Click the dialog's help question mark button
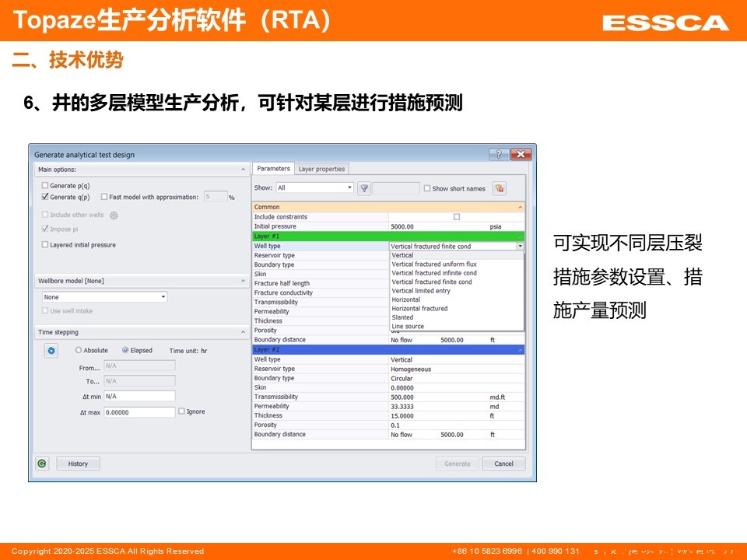The image size is (747, 560). (x=499, y=154)
